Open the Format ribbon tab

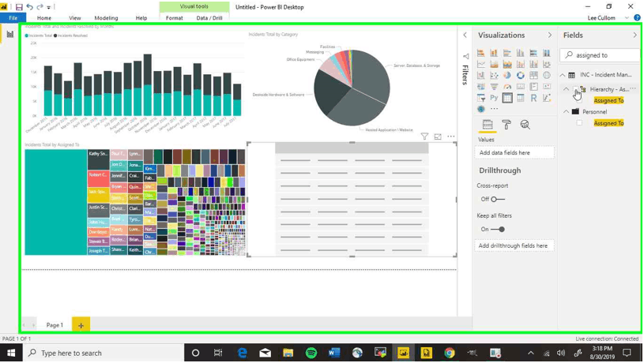[x=174, y=18]
